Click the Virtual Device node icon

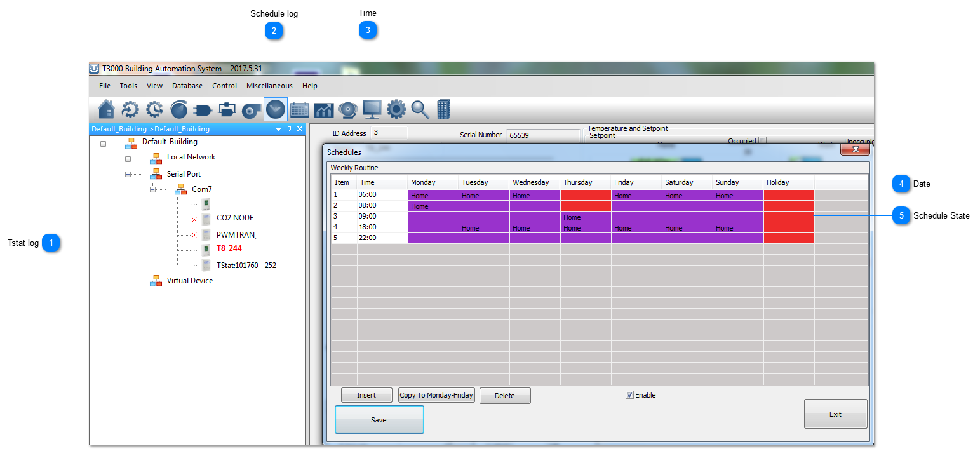156,281
